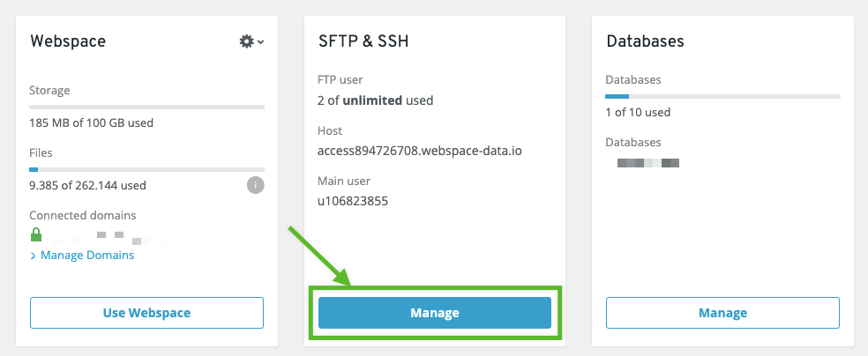This screenshot has width=868, height=356.
Task: Open the Manage Domains link
Action: [x=87, y=256]
